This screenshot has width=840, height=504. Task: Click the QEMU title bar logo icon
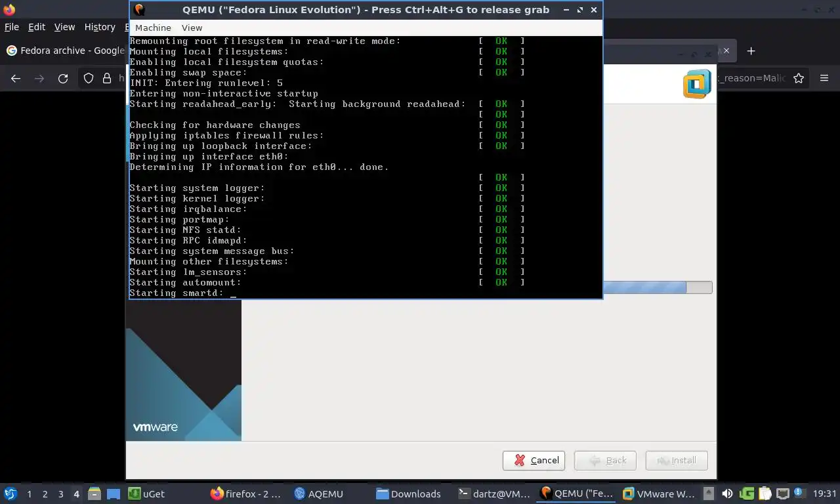point(139,10)
